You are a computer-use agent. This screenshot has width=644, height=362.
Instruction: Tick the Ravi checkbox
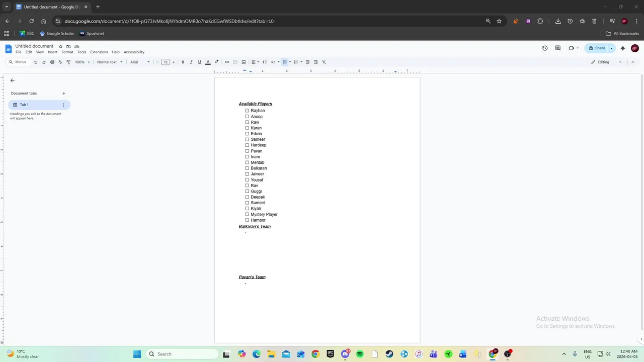(247, 122)
